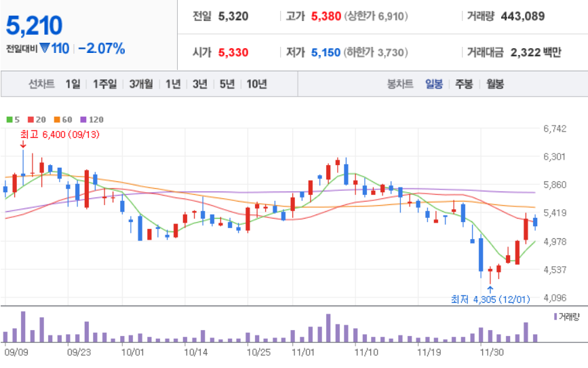Click the 최고 6,400 (09/13) marker label
Screen dimensions: 588x368
(x=60, y=134)
